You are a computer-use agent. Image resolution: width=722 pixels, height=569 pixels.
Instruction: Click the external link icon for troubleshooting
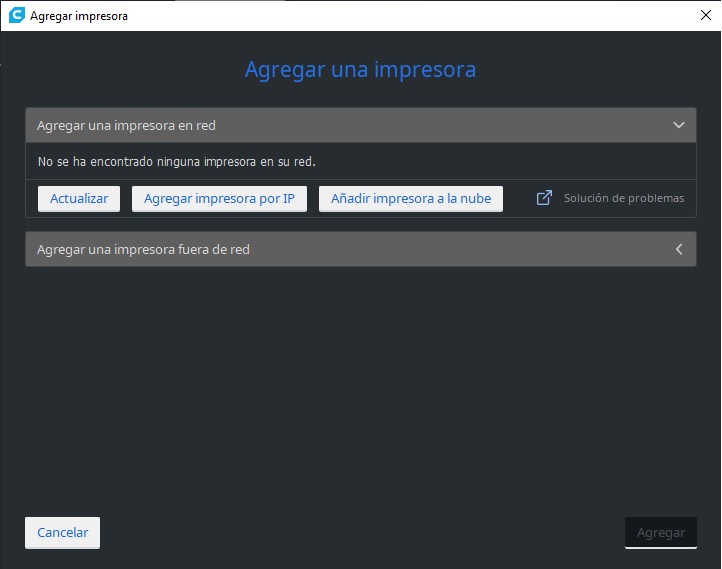point(544,198)
